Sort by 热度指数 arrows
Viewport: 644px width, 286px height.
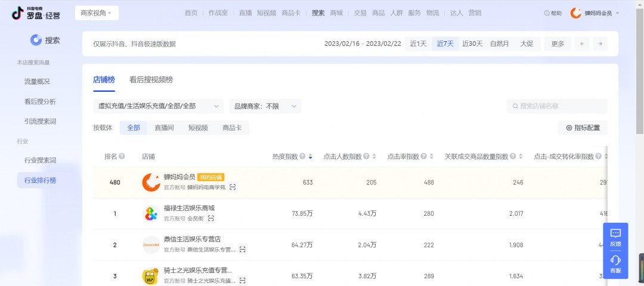pos(311,157)
